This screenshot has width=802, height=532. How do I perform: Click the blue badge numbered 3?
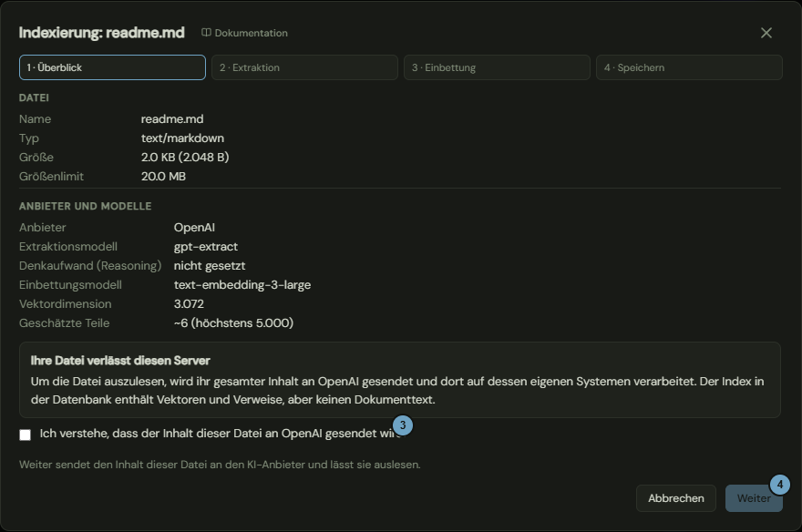pos(403,425)
